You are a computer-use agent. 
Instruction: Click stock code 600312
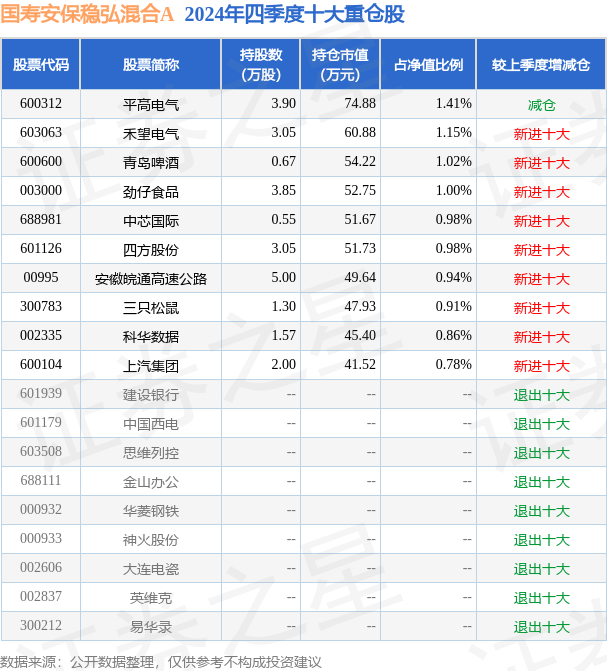tap(41, 104)
